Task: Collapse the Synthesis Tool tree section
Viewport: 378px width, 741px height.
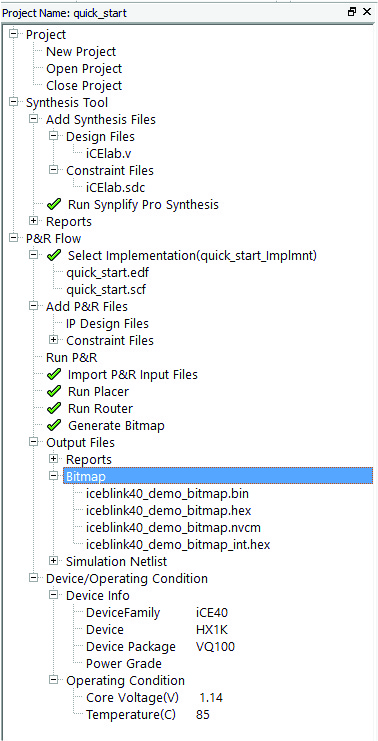Action: 14,102
